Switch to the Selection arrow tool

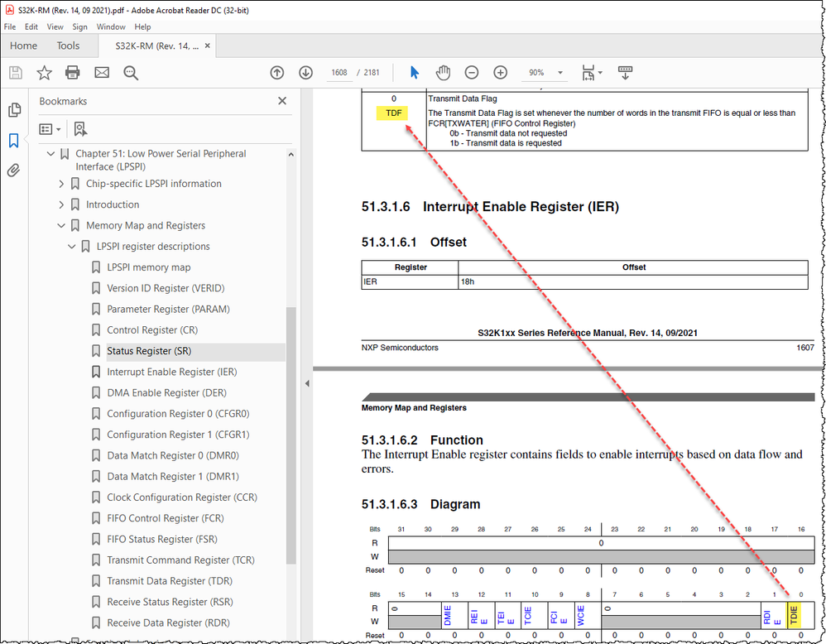[x=414, y=73]
